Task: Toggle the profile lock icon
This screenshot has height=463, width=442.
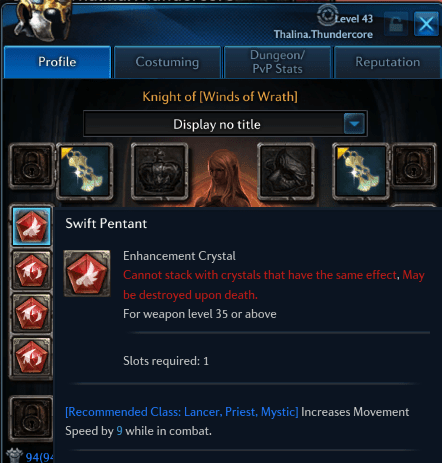Action: click(x=396, y=24)
